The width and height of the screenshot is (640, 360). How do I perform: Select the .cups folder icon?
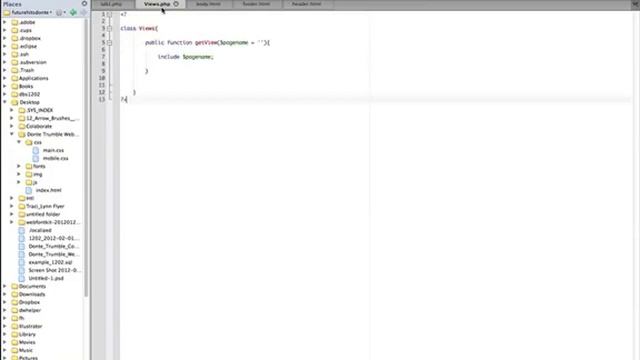(x=15, y=30)
